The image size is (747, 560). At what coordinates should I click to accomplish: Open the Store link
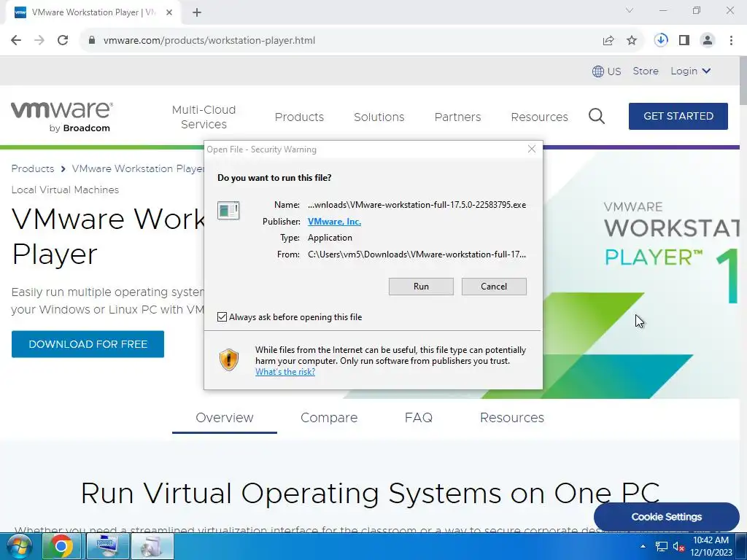coord(646,71)
